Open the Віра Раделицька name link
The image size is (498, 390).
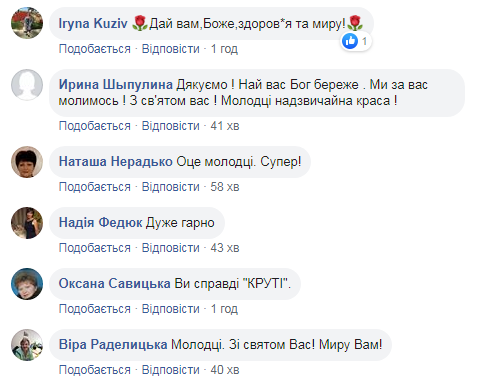113,345
